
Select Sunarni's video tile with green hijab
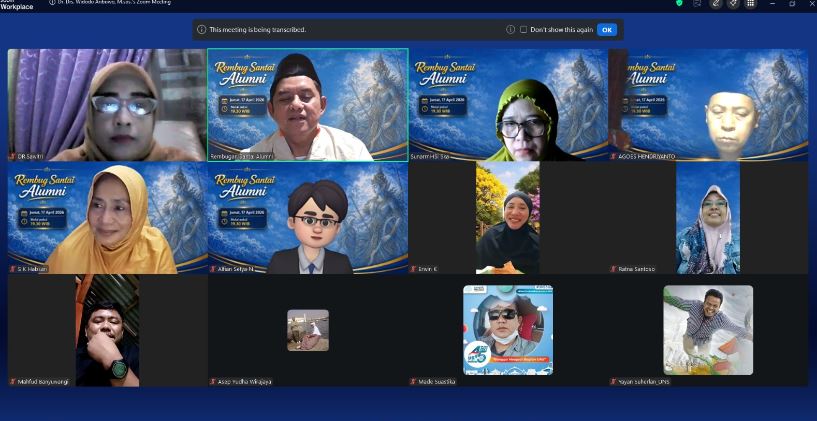pos(508,105)
